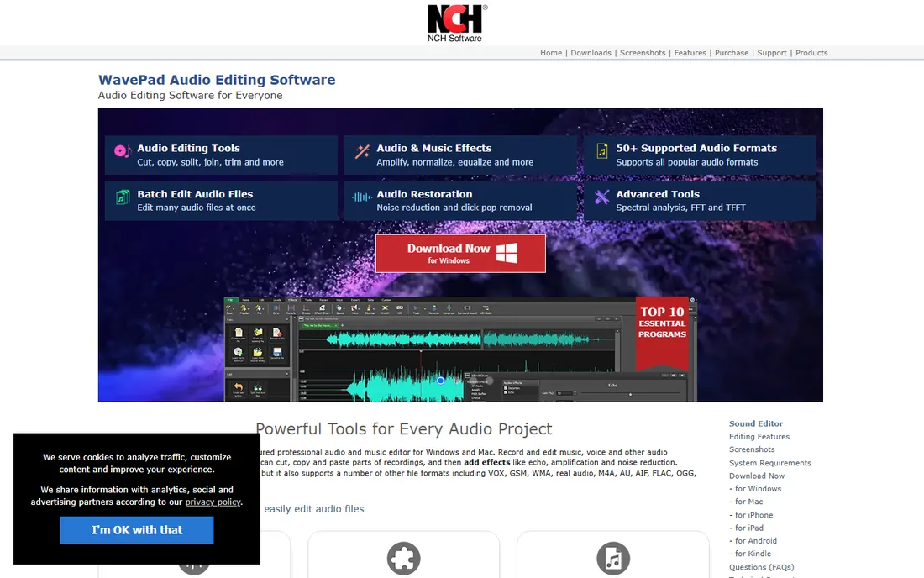
Task: Open the Downloads nav link
Action: tap(591, 53)
